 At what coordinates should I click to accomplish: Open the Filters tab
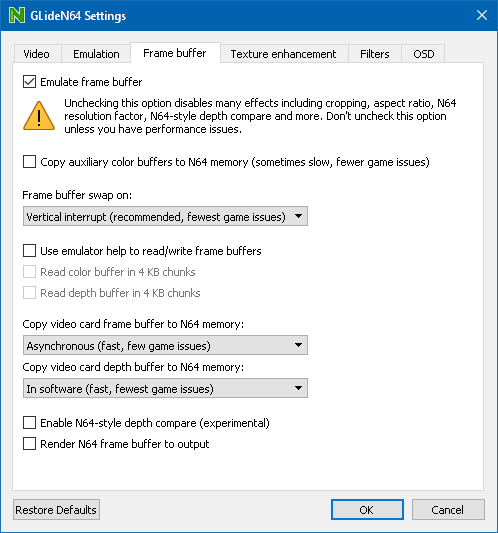pyautogui.click(x=375, y=54)
